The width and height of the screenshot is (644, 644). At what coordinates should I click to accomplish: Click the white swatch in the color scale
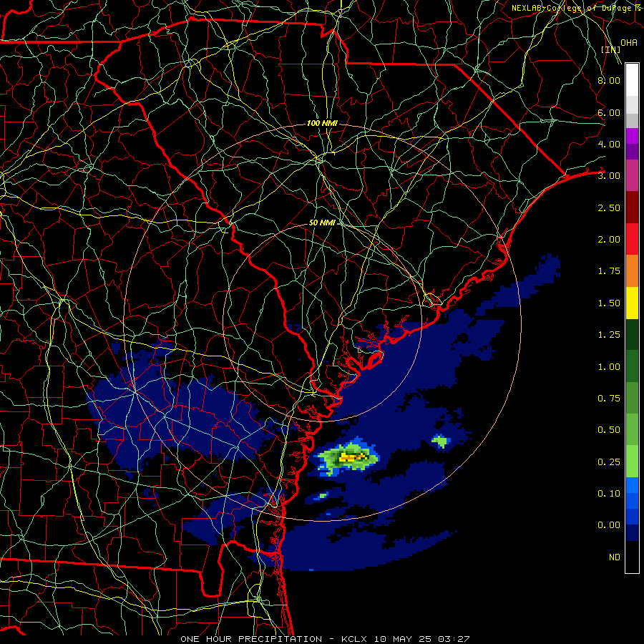pos(632,79)
